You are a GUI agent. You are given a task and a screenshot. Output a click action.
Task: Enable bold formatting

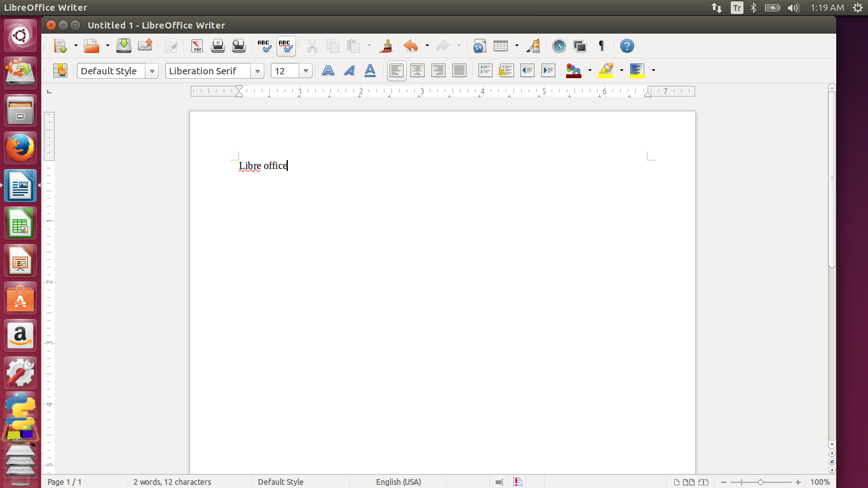click(x=327, y=71)
